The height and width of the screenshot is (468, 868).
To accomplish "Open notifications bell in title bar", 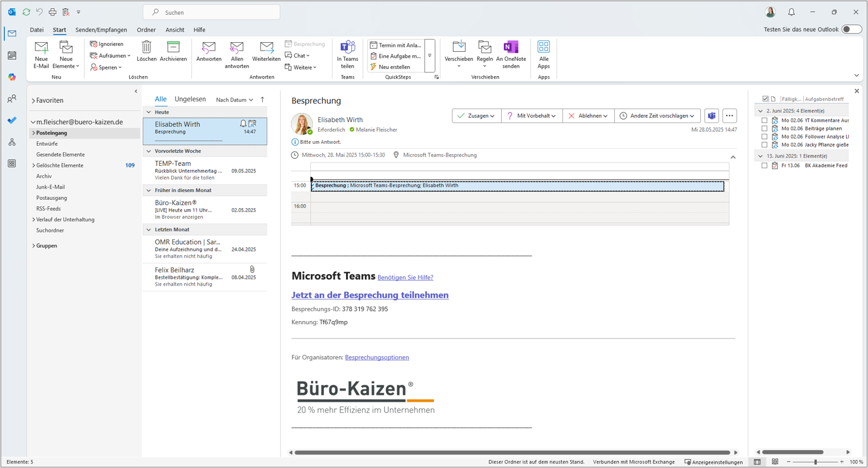I will [791, 12].
